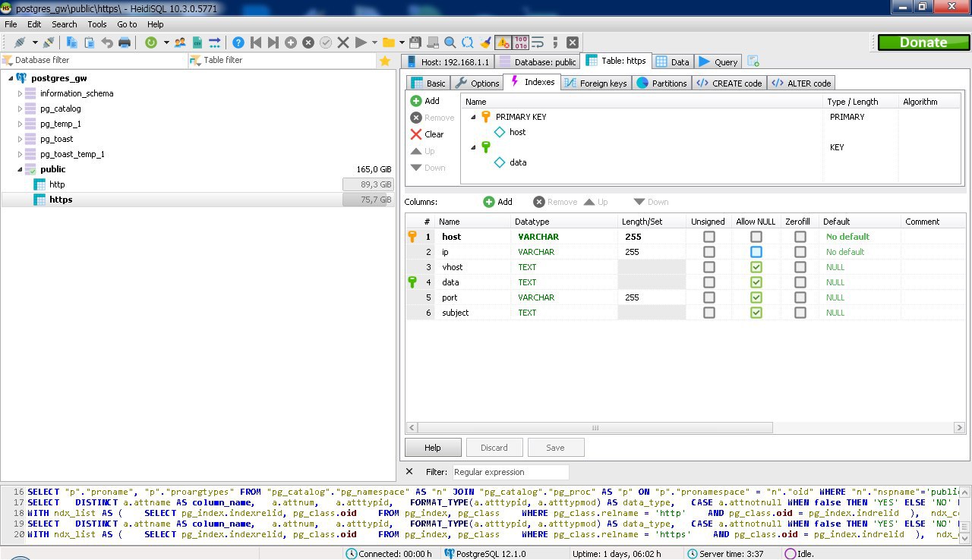Click the delete row circle-x toolbar icon

point(308,42)
